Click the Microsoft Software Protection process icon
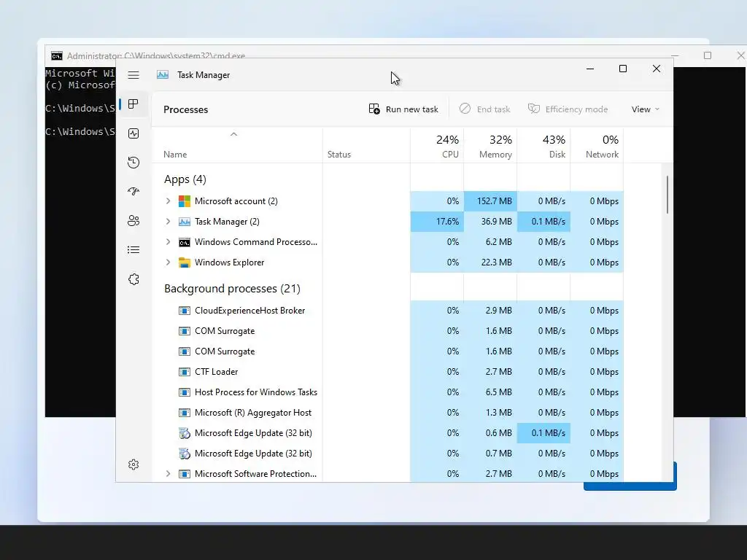This screenshot has width=747, height=560. point(185,474)
